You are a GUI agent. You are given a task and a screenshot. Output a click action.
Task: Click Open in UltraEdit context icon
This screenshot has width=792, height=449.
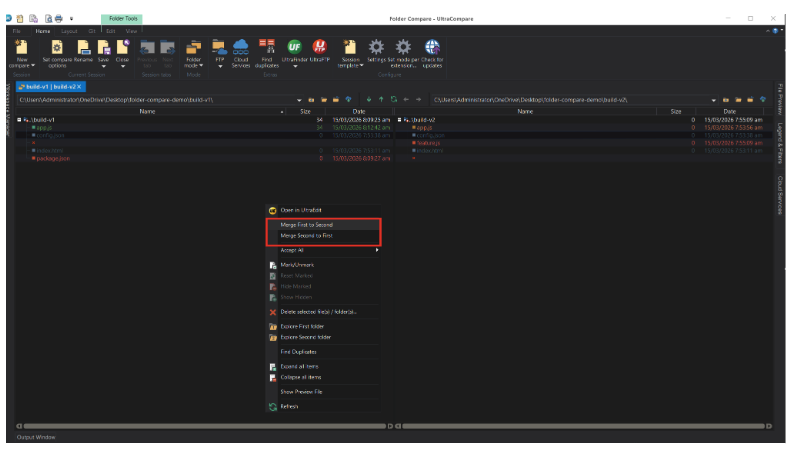pyautogui.click(x=273, y=211)
